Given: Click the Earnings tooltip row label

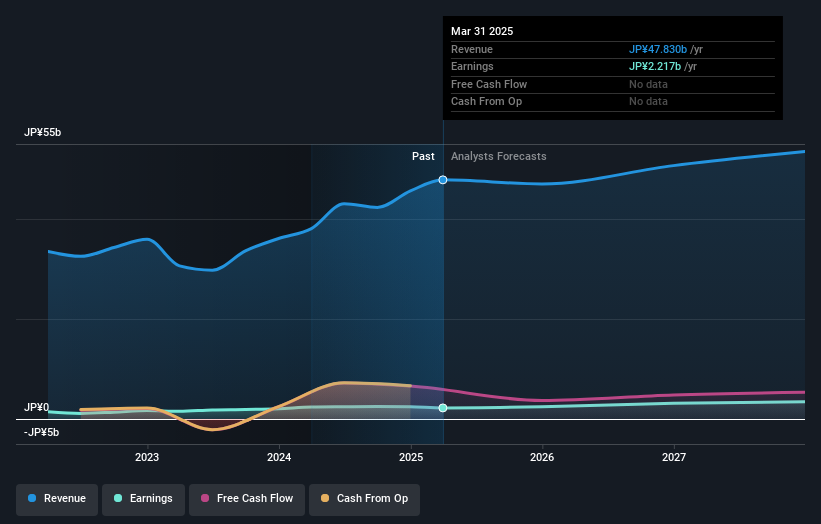Looking at the screenshot, I should pos(472,66).
